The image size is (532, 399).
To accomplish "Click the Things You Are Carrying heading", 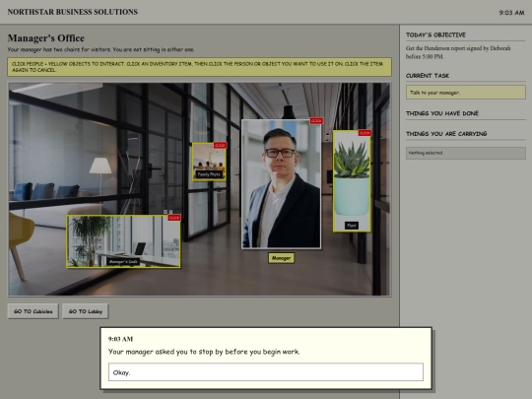I will pos(446,134).
